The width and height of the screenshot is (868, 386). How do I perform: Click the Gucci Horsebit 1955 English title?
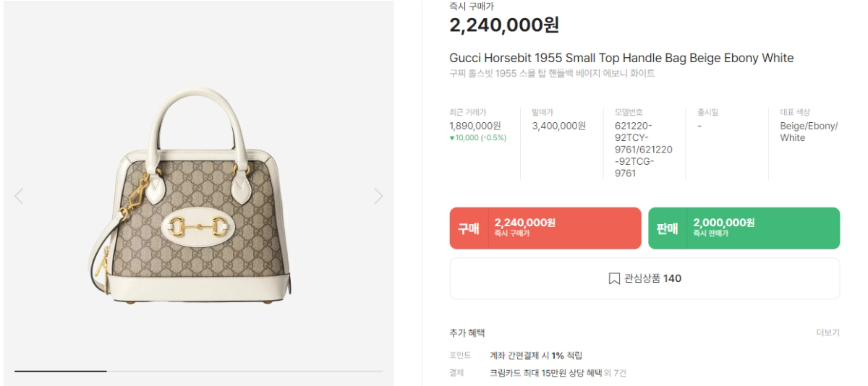(621, 58)
